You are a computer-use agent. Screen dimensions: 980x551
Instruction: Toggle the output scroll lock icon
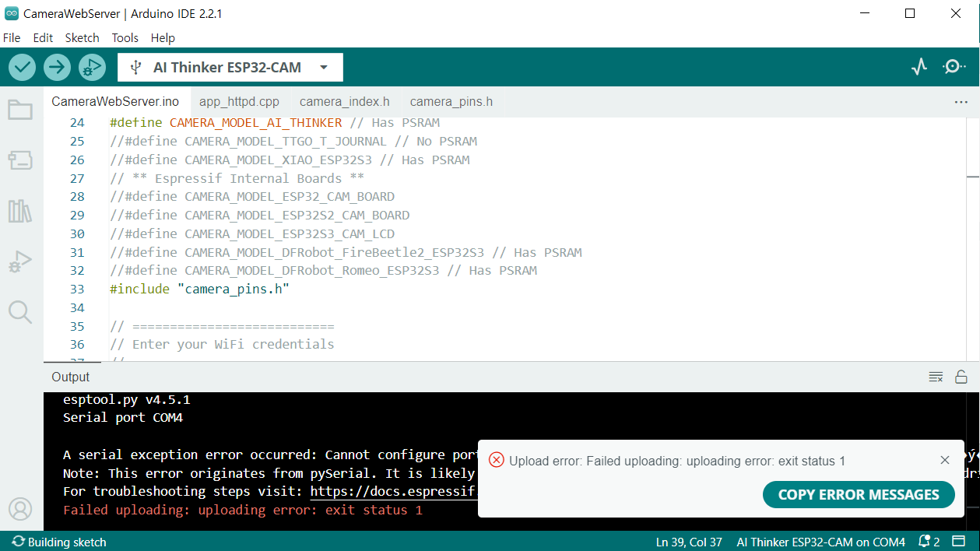961,377
